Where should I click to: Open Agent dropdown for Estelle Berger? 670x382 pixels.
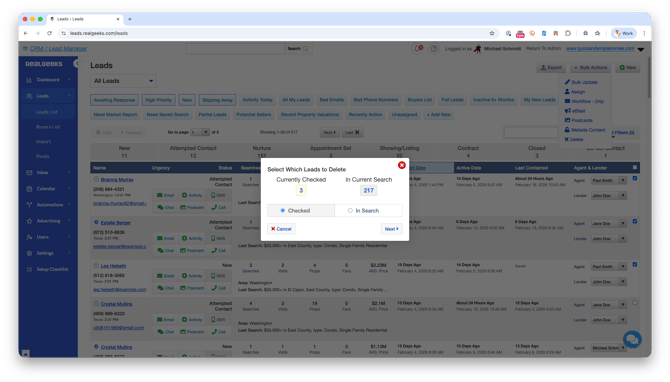point(609,223)
